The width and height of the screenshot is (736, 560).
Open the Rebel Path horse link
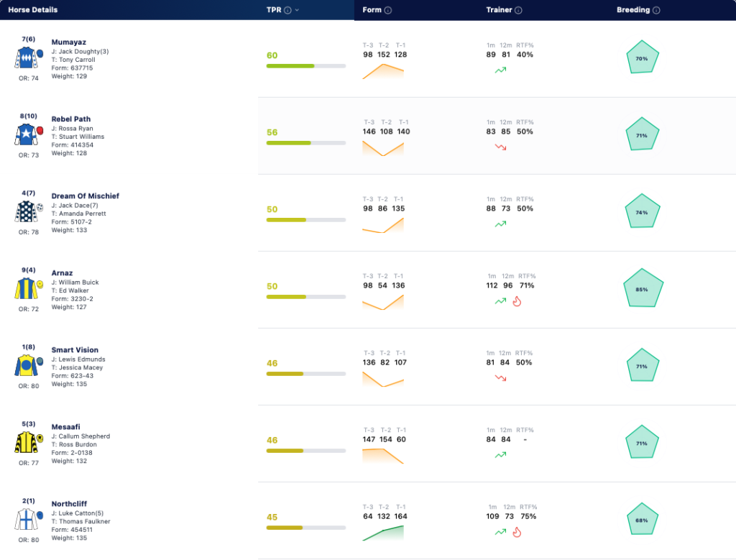71,119
